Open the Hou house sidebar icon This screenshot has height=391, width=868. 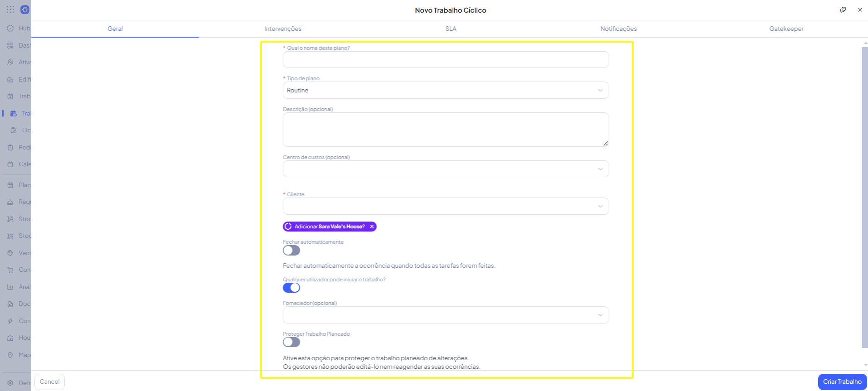(10, 338)
